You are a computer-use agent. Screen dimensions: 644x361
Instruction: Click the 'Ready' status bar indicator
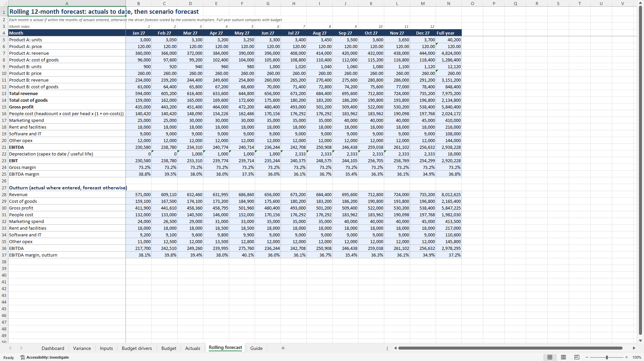pos(8,357)
